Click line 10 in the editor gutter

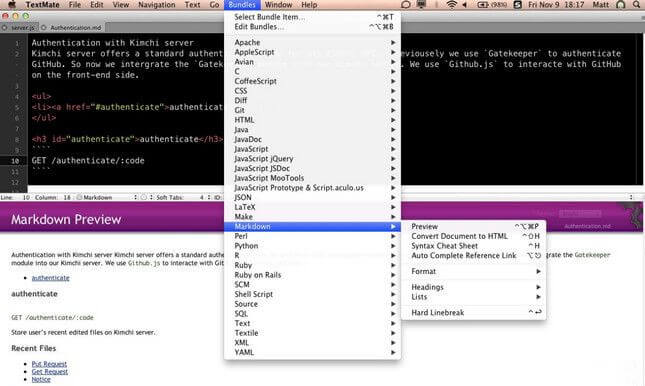[x=15, y=161]
